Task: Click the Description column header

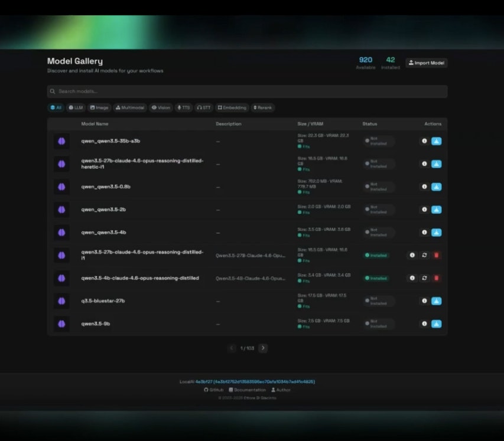Action: [228, 124]
